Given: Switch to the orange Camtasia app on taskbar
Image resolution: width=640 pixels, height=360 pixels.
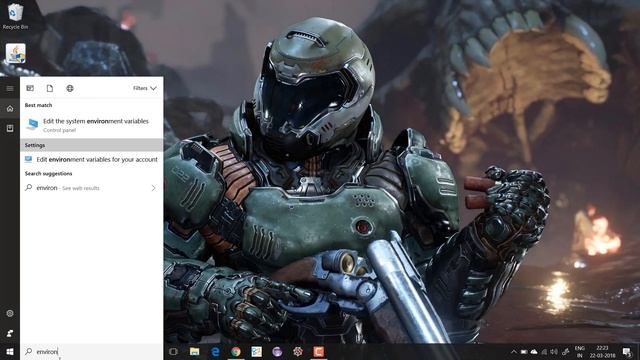Looking at the screenshot, I should (x=319, y=351).
